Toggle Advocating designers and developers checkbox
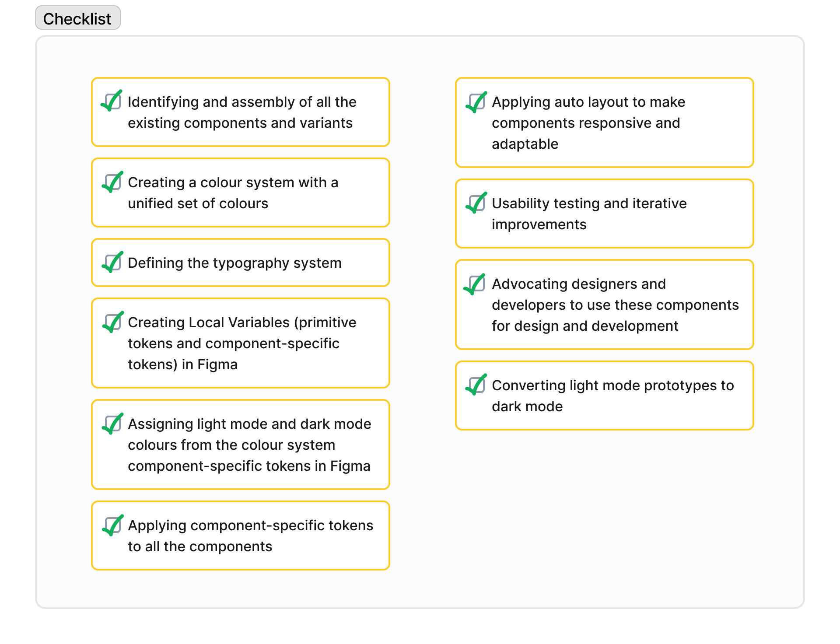The height and width of the screenshot is (644, 840). pos(475,284)
